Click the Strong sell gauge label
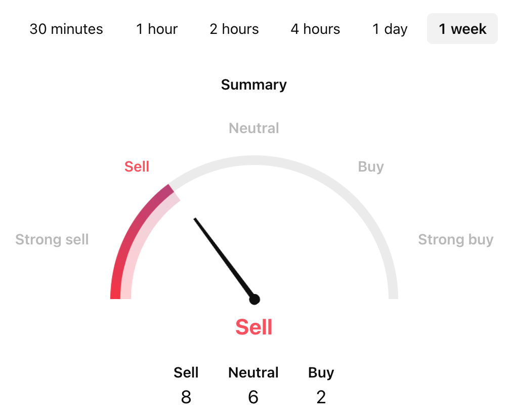Image resolution: width=511 pixels, height=420 pixels. click(x=52, y=239)
